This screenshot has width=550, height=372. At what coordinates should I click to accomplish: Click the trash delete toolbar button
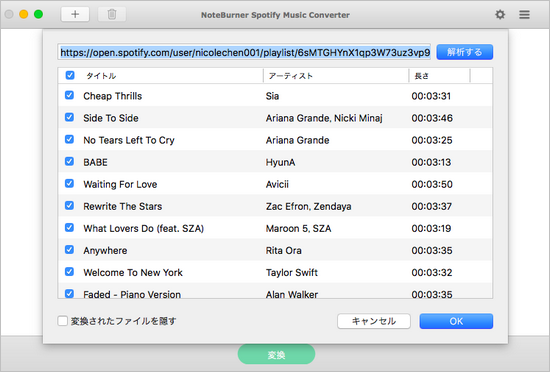(112, 14)
